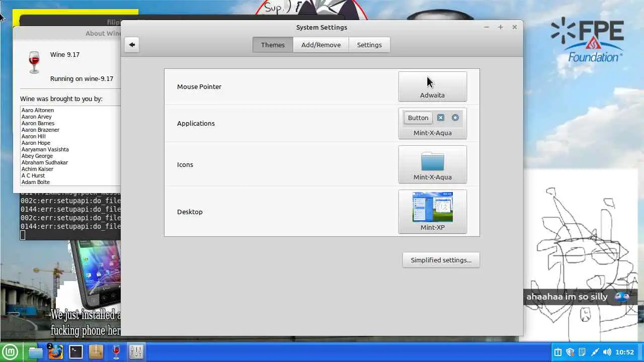
Task: Select Aaryaman Vasishta in Wine credits
Action: [45, 149]
